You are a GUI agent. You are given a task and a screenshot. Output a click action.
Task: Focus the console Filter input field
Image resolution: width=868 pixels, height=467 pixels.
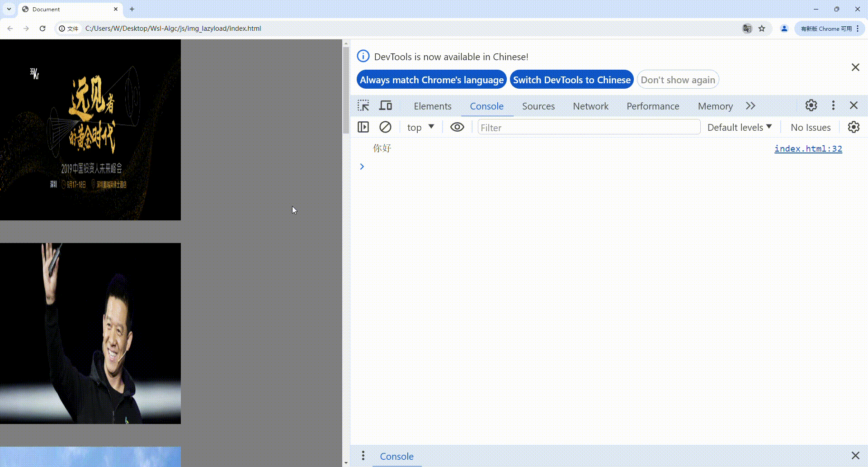coord(589,127)
